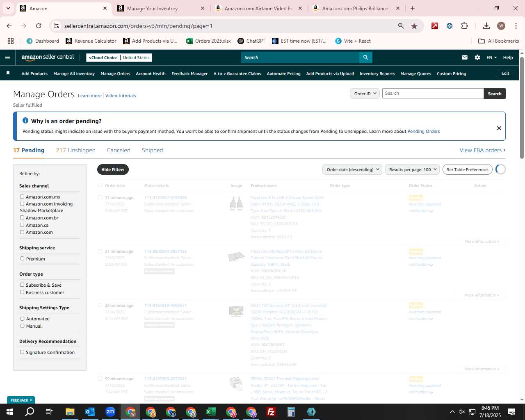Switch to the Shipped tab
525x420 pixels.
pyautogui.click(x=152, y=150)
